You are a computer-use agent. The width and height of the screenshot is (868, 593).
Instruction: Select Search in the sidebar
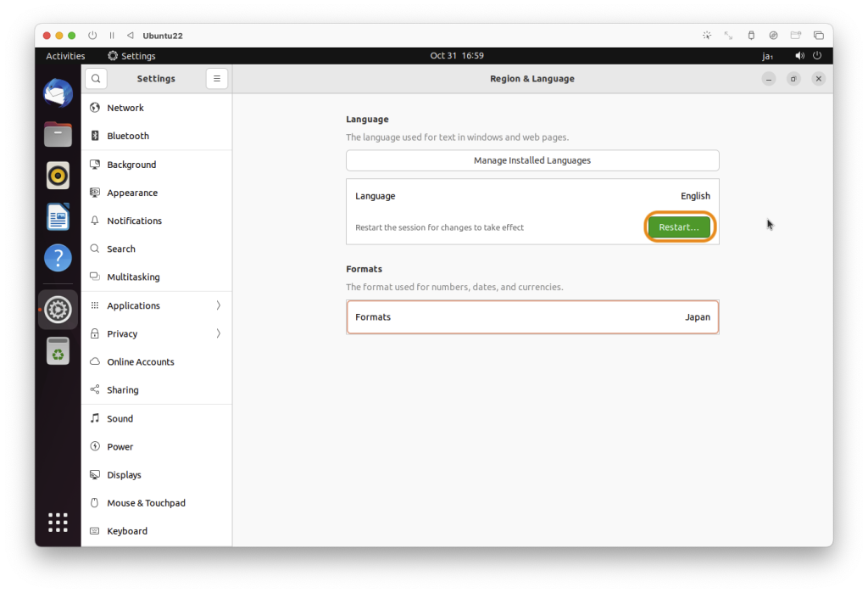[157, 249]
